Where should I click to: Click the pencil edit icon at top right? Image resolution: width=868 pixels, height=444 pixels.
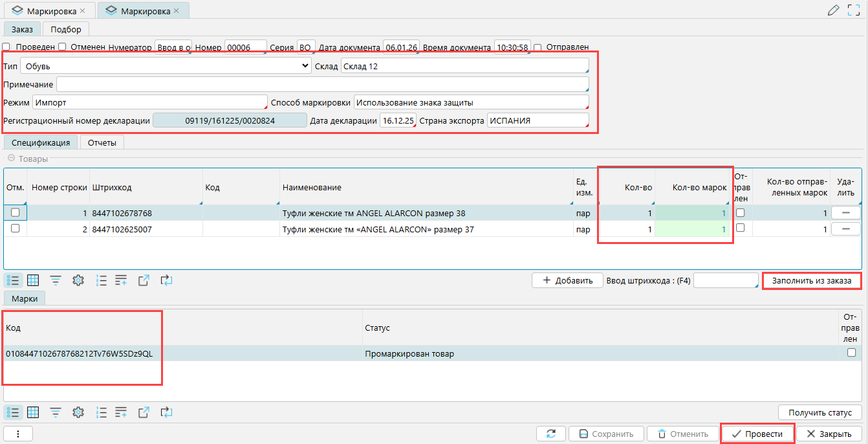pos(834,10)
